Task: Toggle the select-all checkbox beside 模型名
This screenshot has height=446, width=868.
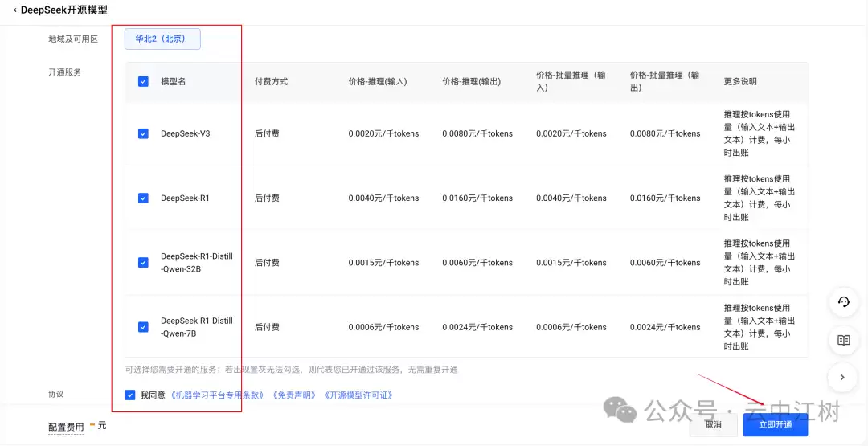Action: (x=143, y=81)
